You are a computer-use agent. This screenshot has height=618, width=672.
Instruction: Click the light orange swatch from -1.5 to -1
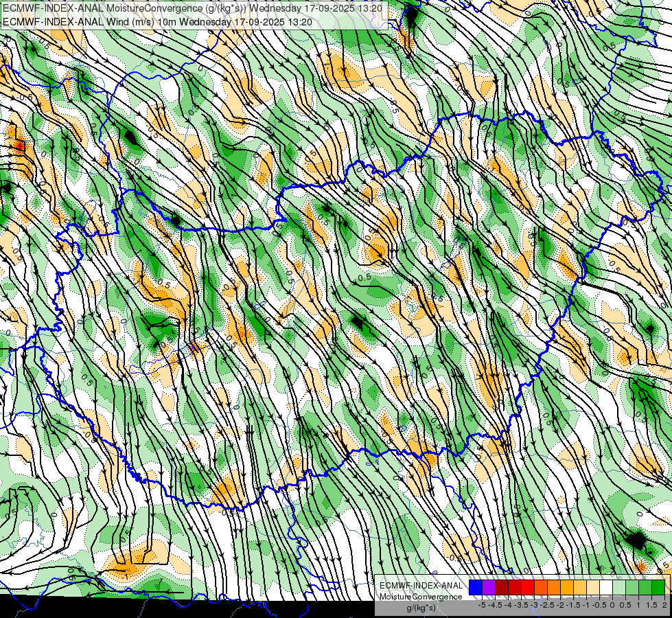point(580,588)
